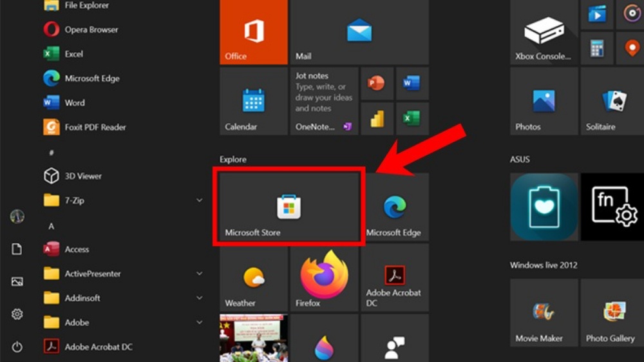
Task: Open the Mail tile
Action: [359, 32]
